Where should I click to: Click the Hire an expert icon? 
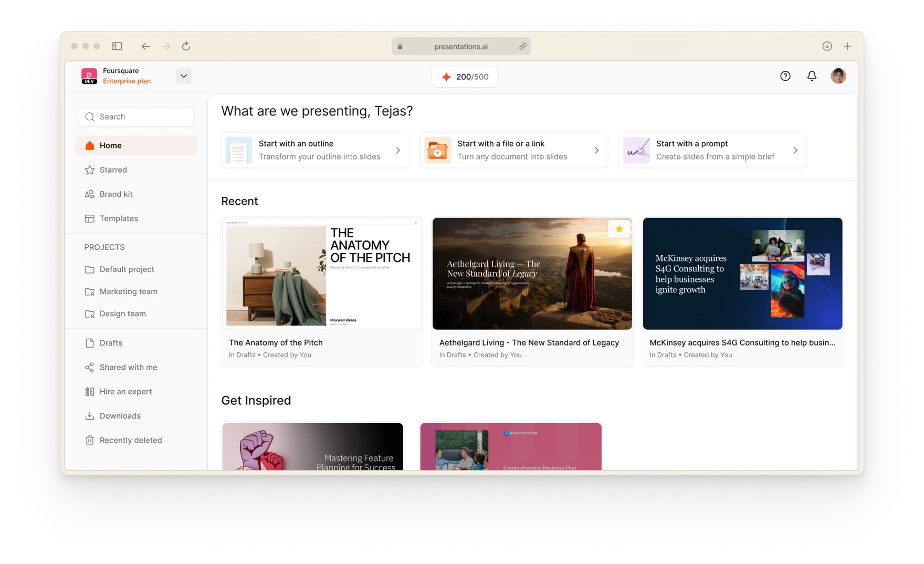(90, 392)
